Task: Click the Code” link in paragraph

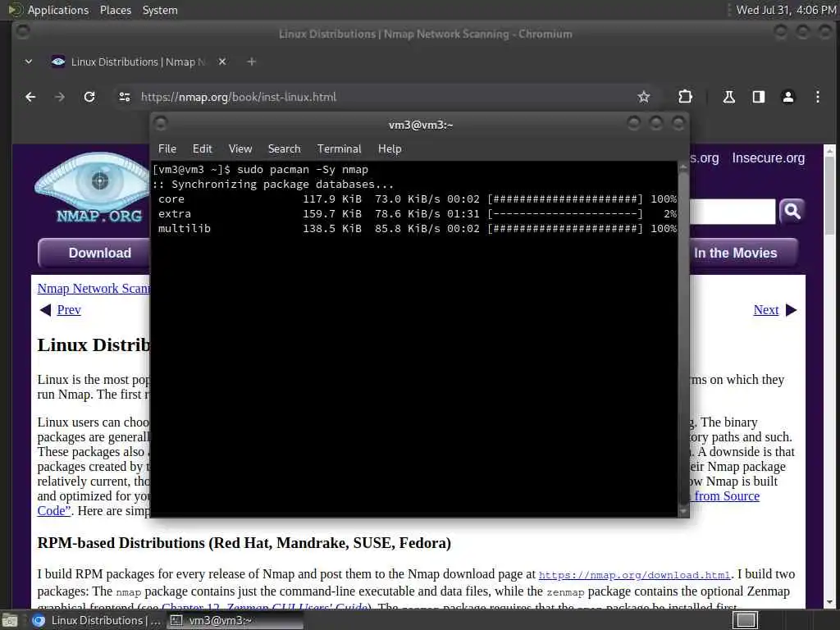Action: (x=54, y=510)
